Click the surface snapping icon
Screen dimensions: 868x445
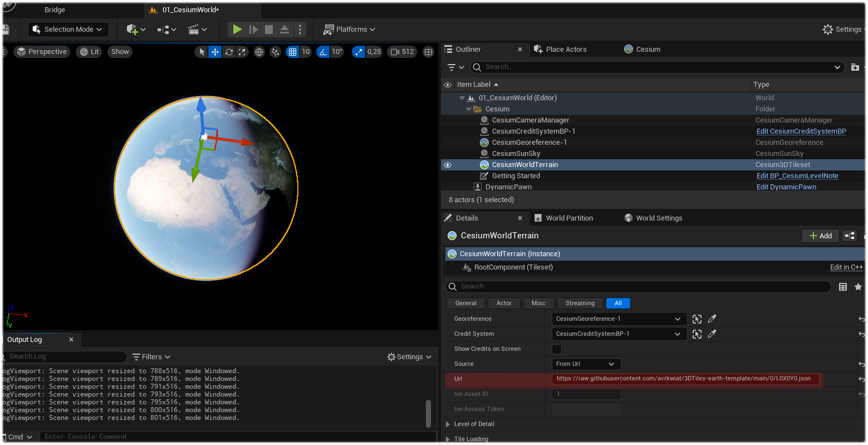pyautogui.click(x=275, y=51)
